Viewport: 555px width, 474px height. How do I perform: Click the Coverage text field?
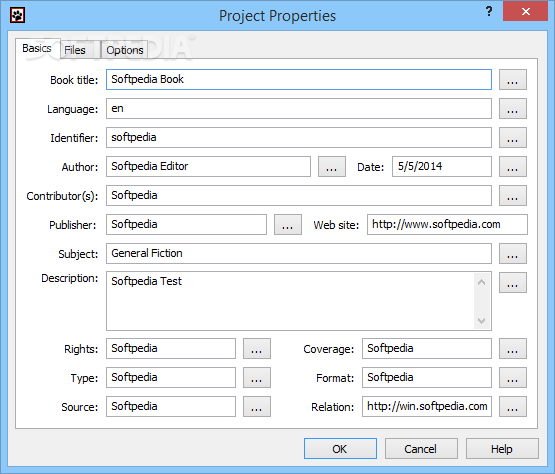(427, 348)
